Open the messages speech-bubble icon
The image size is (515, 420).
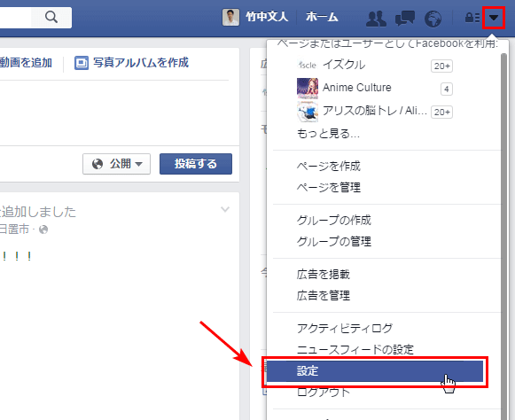click(405, 19)
